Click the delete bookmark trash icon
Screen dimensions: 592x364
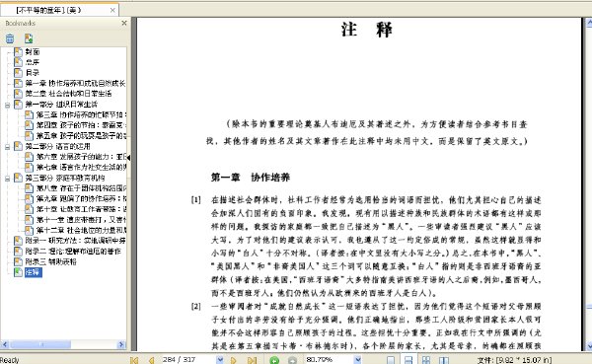[x=10, y=38]
